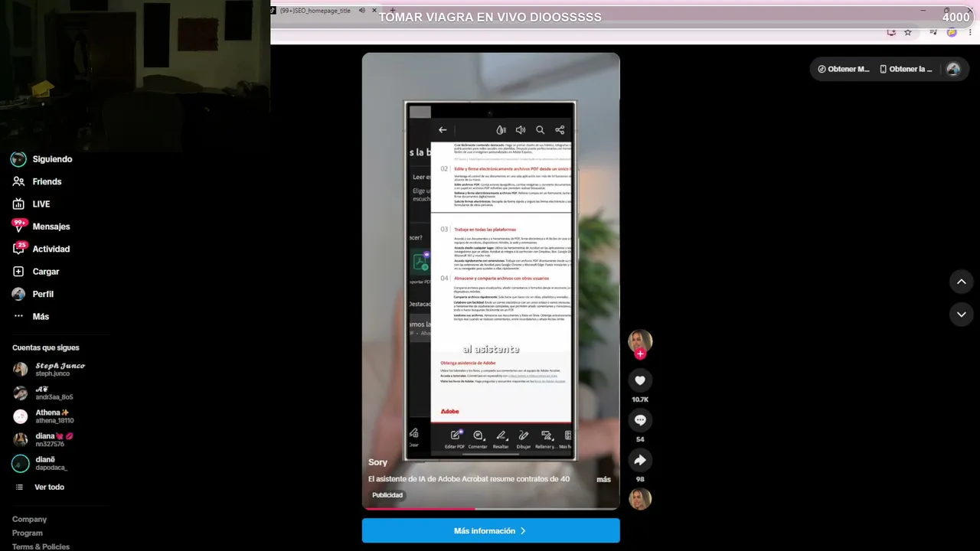Click the Publicidad ad label

tap(387, 495)
